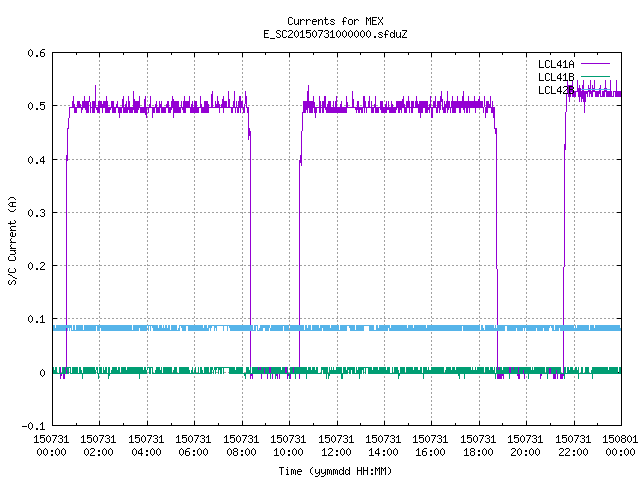Viewport: 640px width, 480px height.
Task: Click the 'Time (yymmdd HH:MM)' x-axis label
Action: pos(335,471)
